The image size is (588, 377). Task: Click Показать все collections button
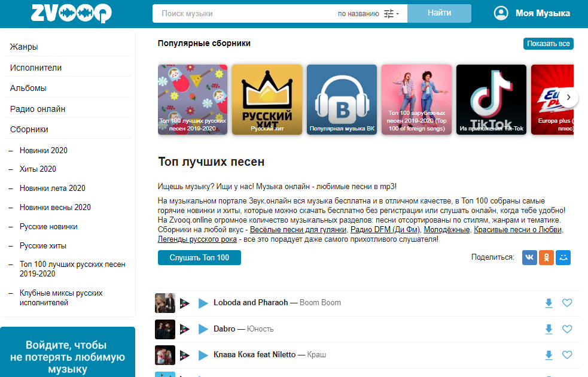(x=549, y=44)
